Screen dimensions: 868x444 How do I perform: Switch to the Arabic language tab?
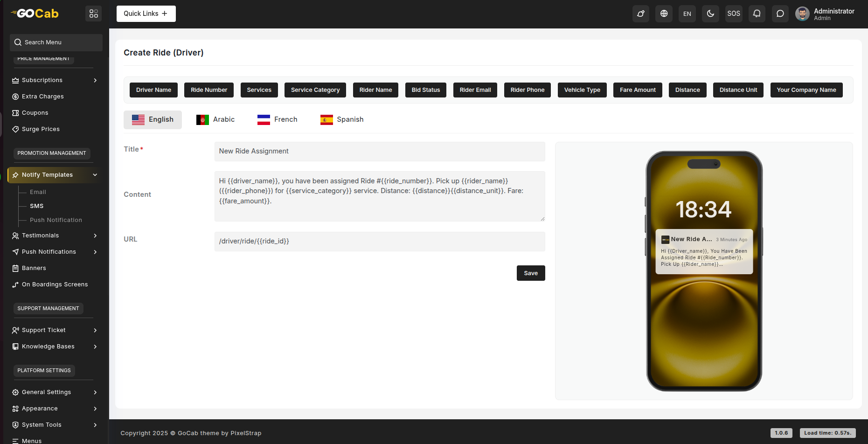(x=215, y=119)
